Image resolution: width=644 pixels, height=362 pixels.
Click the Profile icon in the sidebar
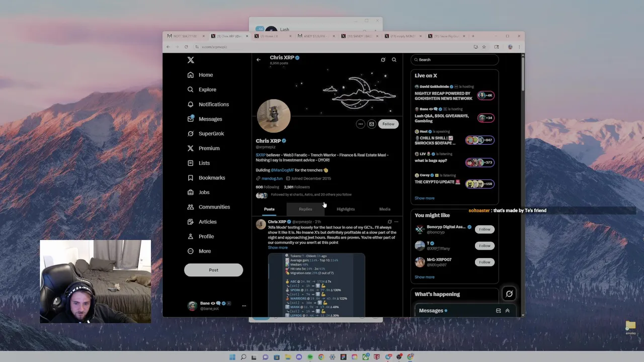[x=191, y=236]
